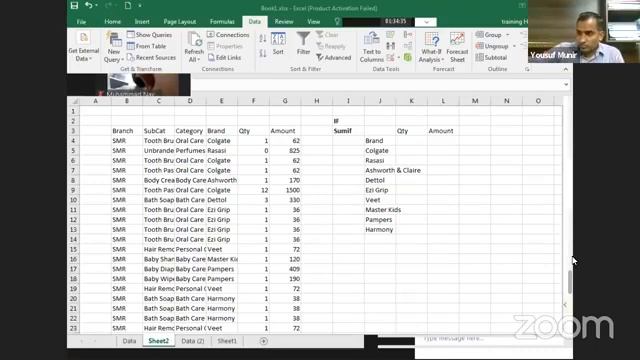This screenshot has height=360, width=640.
Task: Click Tell Me lightbulb icon
Action: point(337,22)
